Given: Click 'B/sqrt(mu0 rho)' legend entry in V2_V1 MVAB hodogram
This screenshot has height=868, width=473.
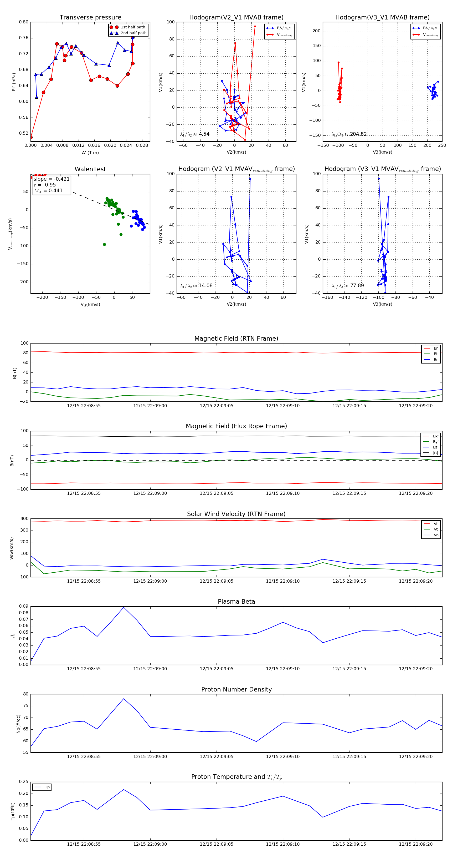Looking at the screenshot, I should click(x=279, y=28).
